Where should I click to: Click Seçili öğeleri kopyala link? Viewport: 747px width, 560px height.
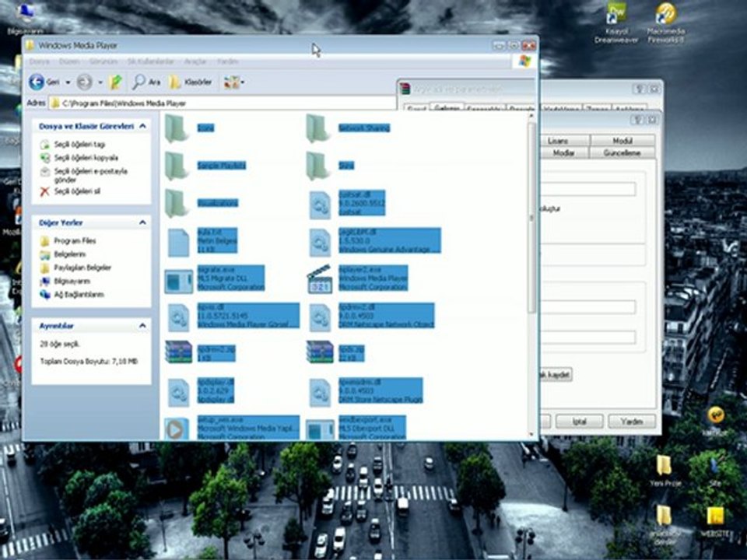[x=86, y=158]
